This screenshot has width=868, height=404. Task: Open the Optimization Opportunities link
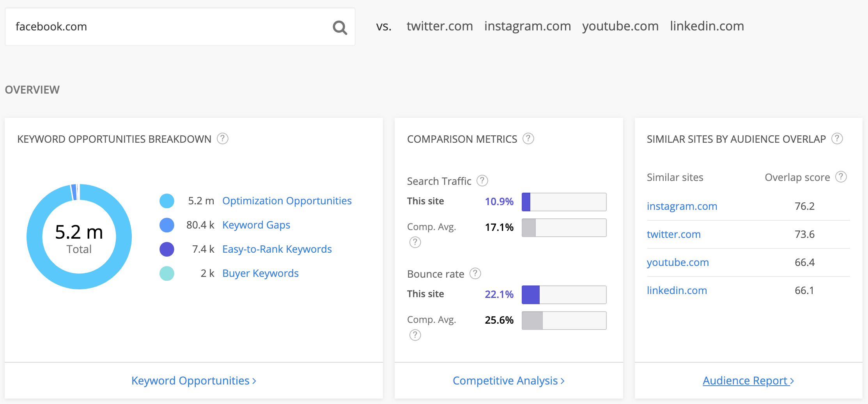point(287,201)
